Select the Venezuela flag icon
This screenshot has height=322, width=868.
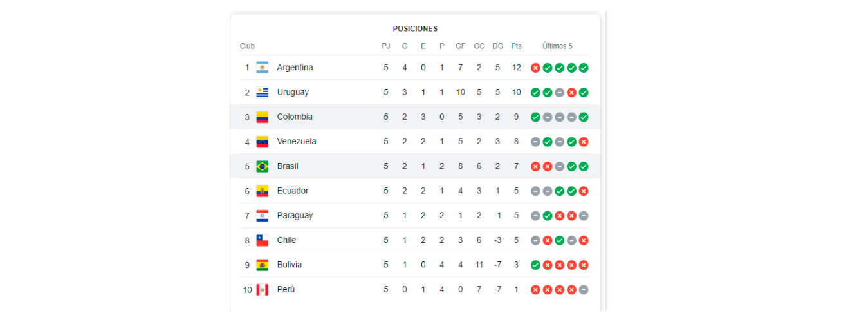pos(262,142)
